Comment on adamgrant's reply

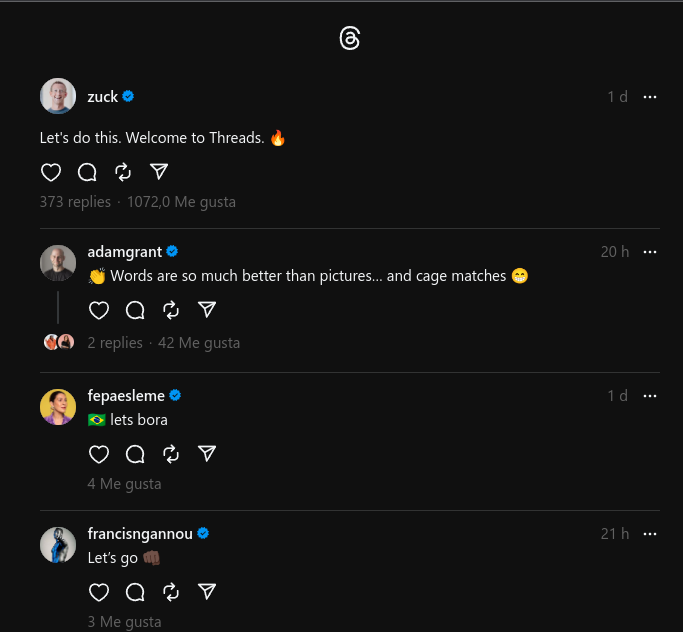tap(135, 310)
